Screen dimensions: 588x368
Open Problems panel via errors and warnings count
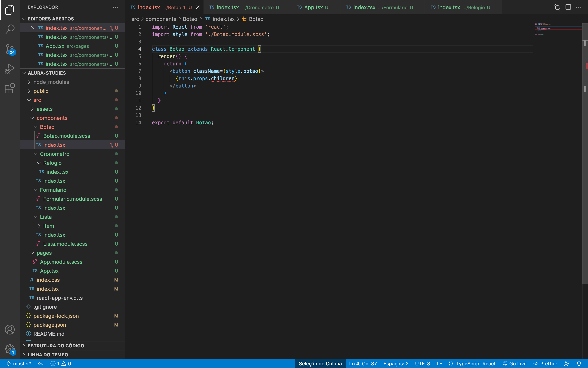pos(61,364)
